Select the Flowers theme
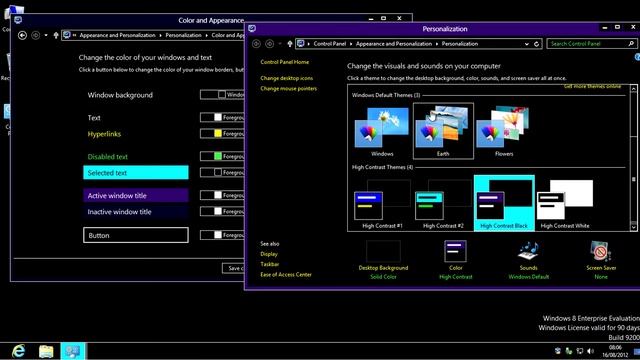Image resolution: width=640 pixels, height=360 pixels. coord(504,131)
